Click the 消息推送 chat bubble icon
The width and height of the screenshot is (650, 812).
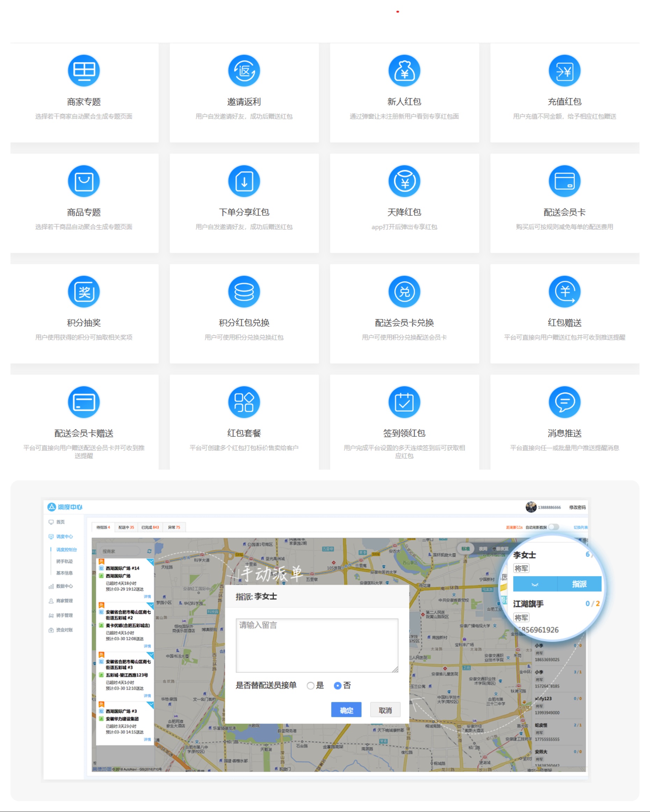pos(564,402)
